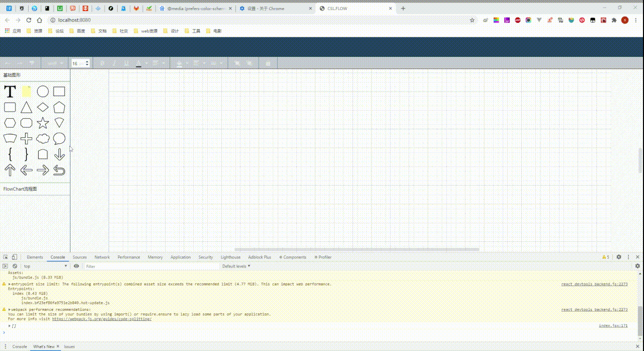Open DevTools settings gear
The width and height of the screenshot is (644, 351).
click(x=619, y=257)
